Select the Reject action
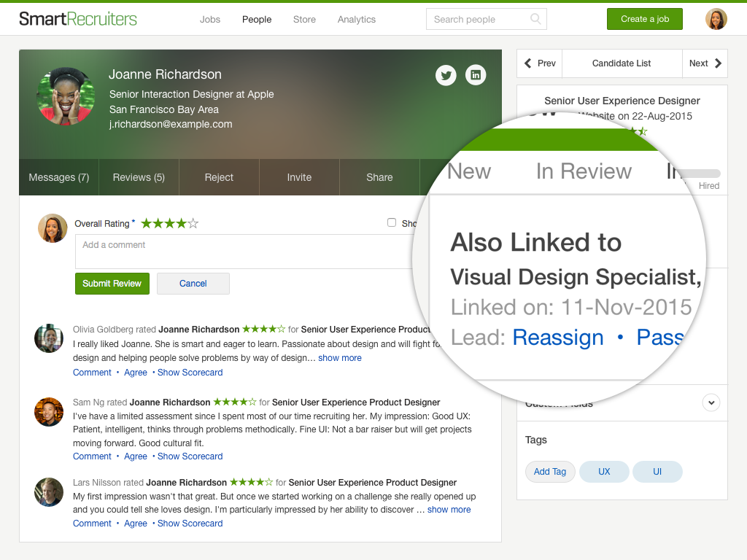 (219, 177)
